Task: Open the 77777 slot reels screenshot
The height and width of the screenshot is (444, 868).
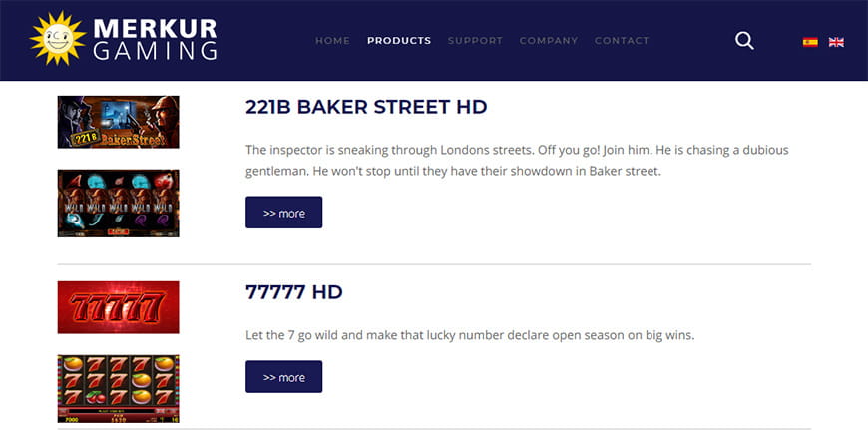Action: pyautogui.click(x=118, y=388)
